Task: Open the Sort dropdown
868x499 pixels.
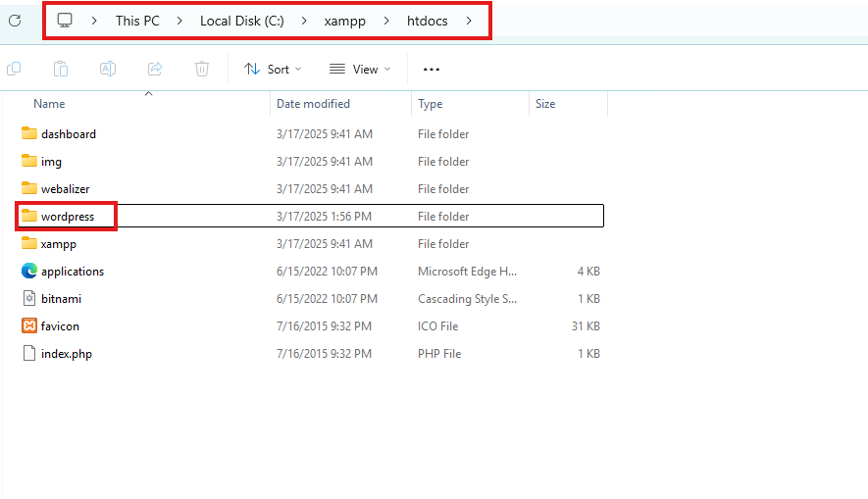Action: (x=273, y=70)
